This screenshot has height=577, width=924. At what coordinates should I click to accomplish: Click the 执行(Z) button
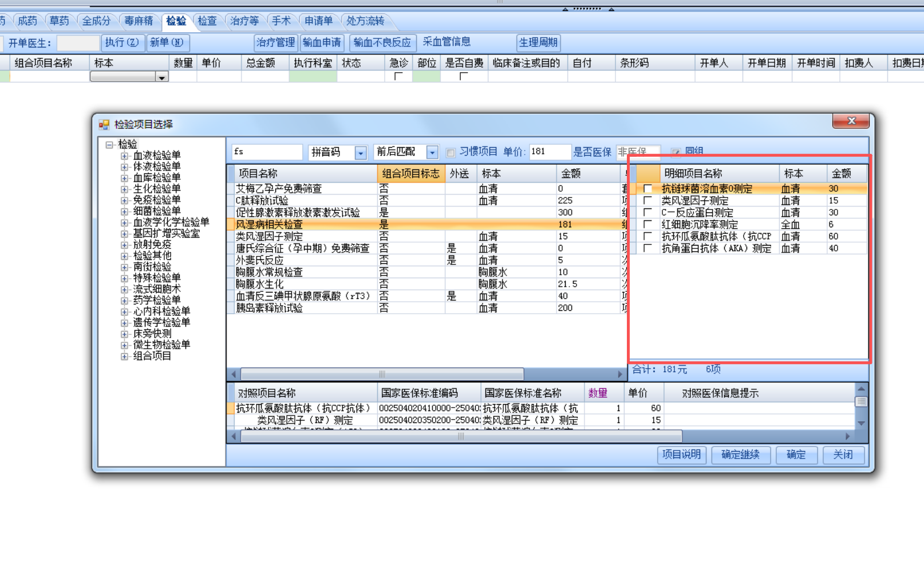(x=122, y=43)
